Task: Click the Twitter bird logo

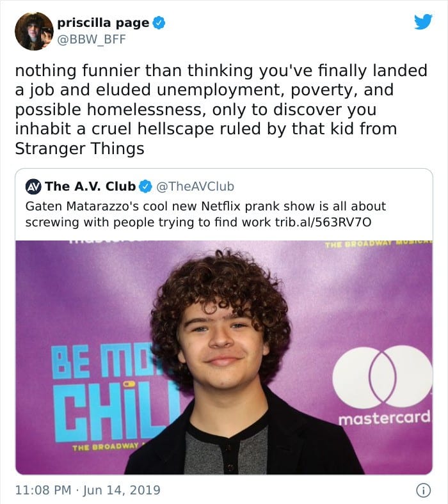Action: coord(423,22)
